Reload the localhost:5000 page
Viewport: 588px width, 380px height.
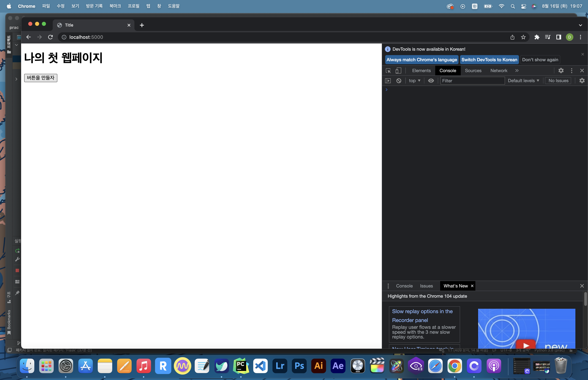tap(50, 37)
